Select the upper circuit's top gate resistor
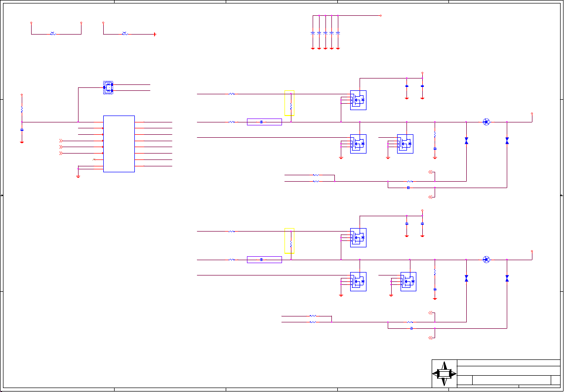This screenshot has height=392, width=567. click(x=232, y=94)
